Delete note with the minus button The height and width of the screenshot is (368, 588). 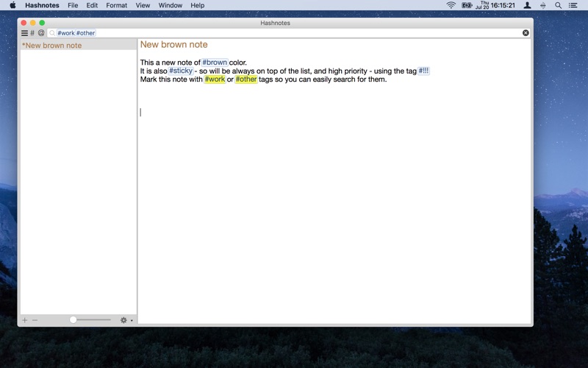click(35, 320)
